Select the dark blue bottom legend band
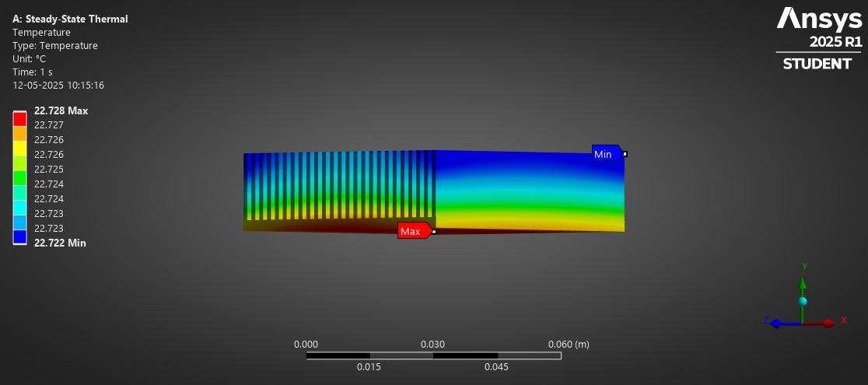 point(20,236)
